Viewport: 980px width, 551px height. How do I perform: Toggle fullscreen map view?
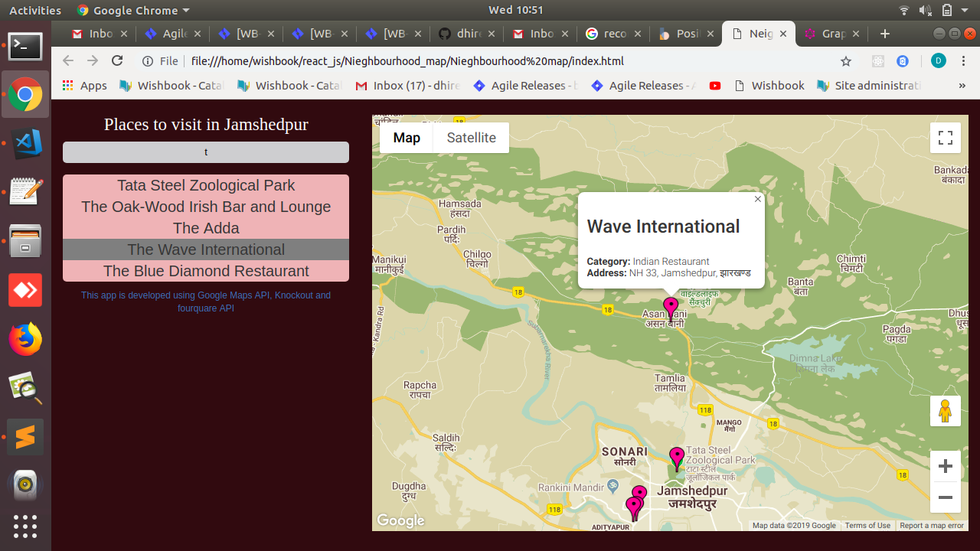coord(946,138)
